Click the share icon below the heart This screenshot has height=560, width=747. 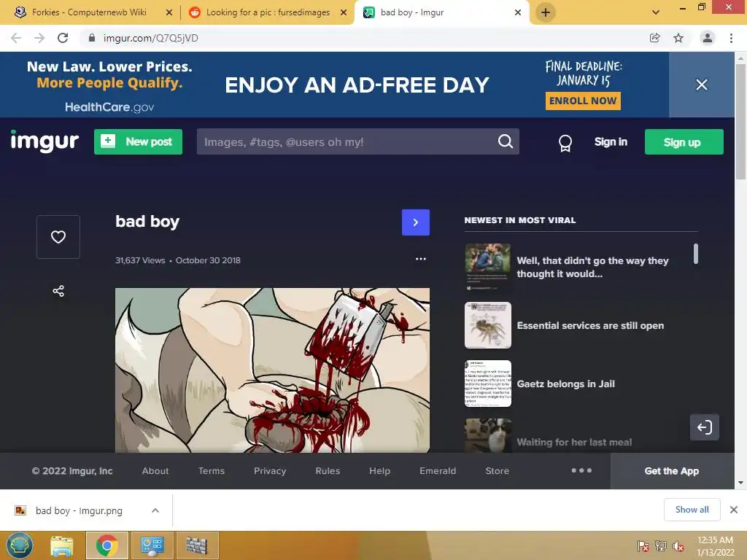pyautogui.click(x=58, y=291)
